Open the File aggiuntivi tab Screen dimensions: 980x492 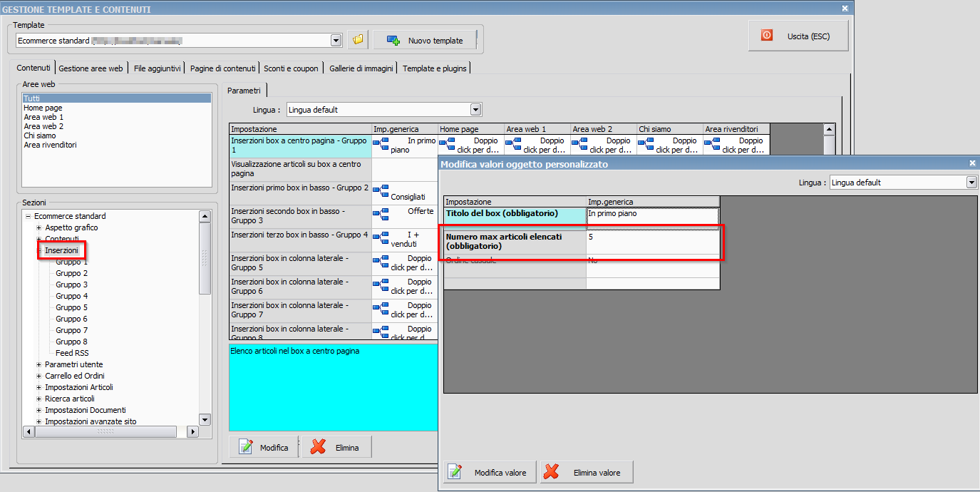pos(158,68)
